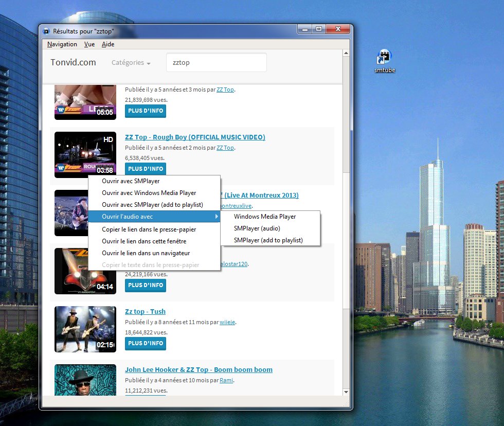
Task: Click scrollbar down arrow
Action: coord(346,392)
